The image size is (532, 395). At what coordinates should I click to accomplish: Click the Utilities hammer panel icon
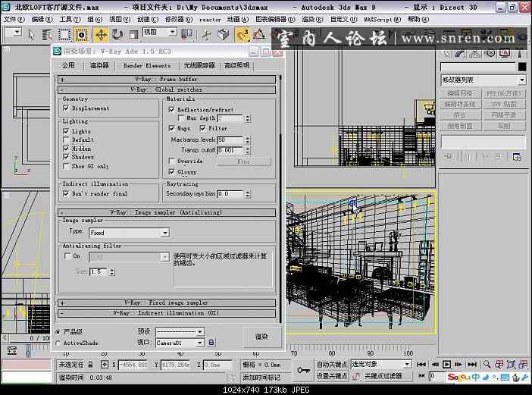[x=519, y=53]
